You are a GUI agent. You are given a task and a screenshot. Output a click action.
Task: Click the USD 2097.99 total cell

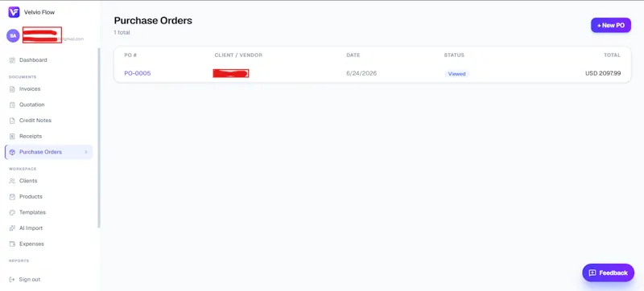coord(603,74)
